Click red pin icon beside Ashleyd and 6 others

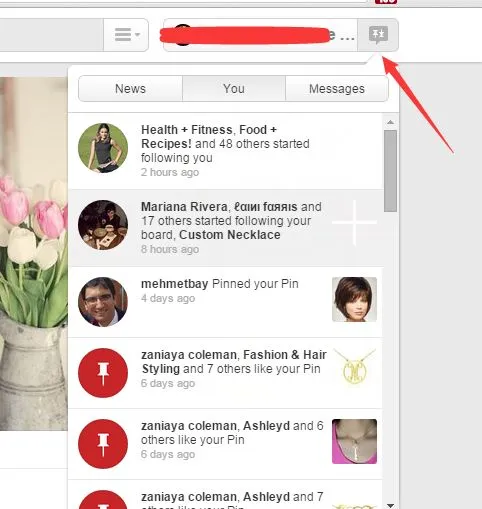pyautogui.click(x=103, y=444)
